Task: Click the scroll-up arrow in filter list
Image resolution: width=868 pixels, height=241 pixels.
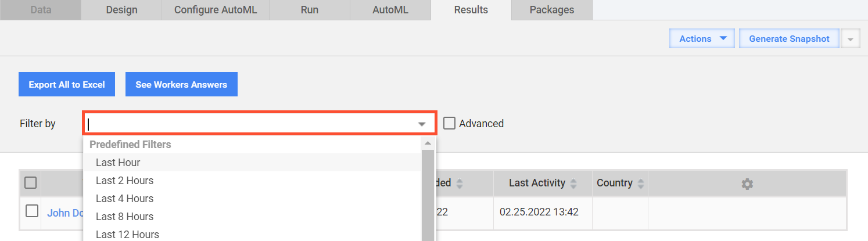Action: click(428, 143)
